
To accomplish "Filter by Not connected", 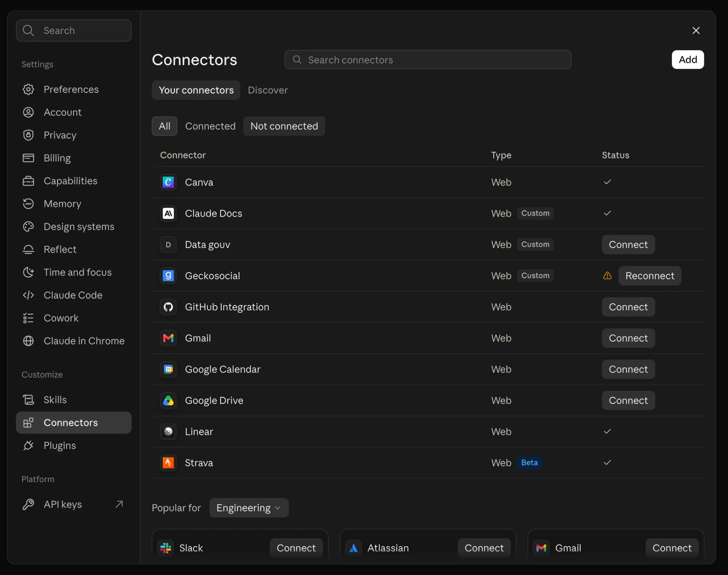I will (x=284, y=126).
